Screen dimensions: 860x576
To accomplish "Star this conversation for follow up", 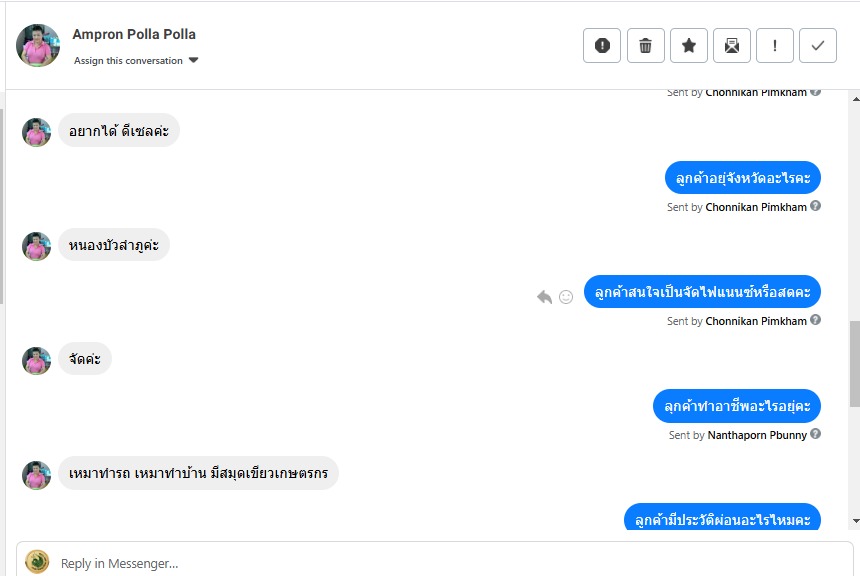I will [689, 45].
